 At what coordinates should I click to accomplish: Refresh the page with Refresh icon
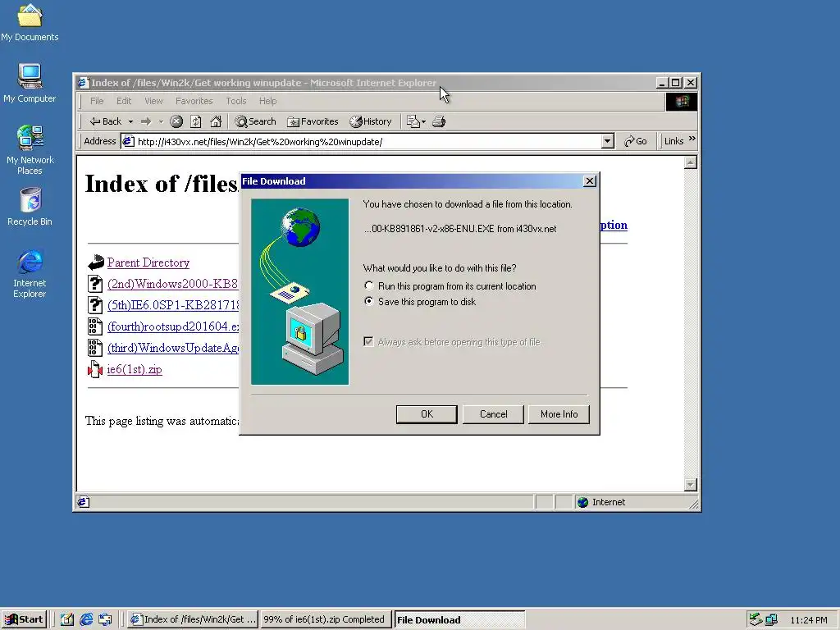[195, 121]
